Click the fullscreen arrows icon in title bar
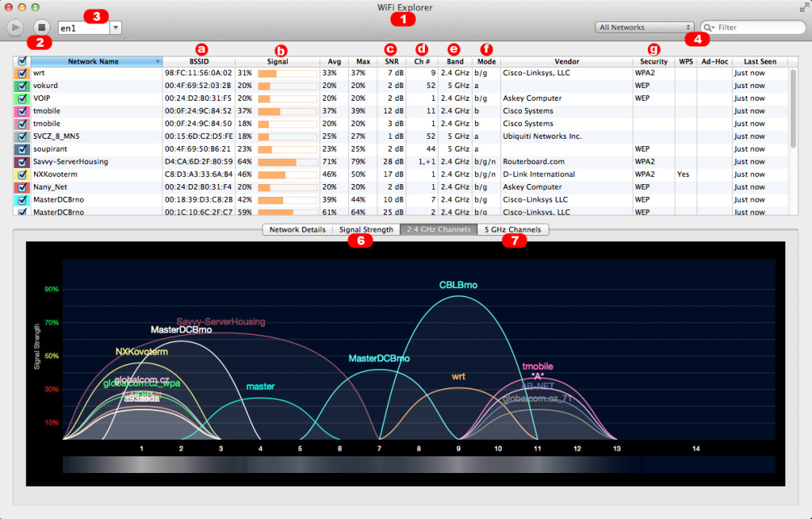This screenshot has width=812, height=519. click(803, 6)
